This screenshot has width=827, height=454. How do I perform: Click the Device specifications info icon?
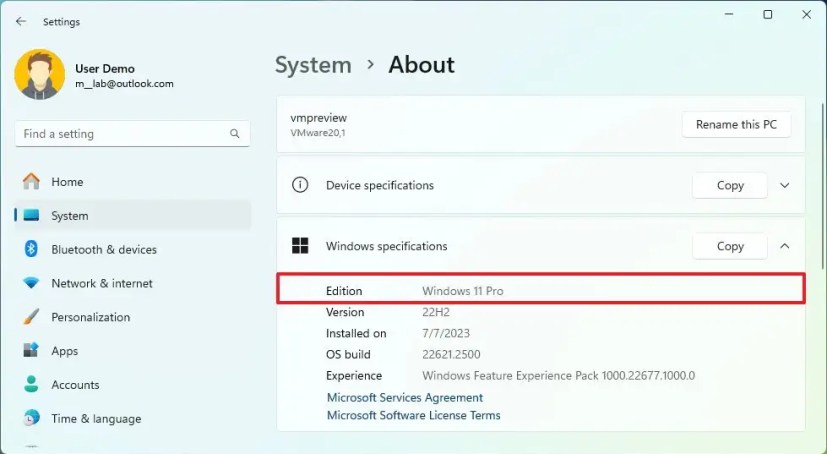click(x=300, y=185)
